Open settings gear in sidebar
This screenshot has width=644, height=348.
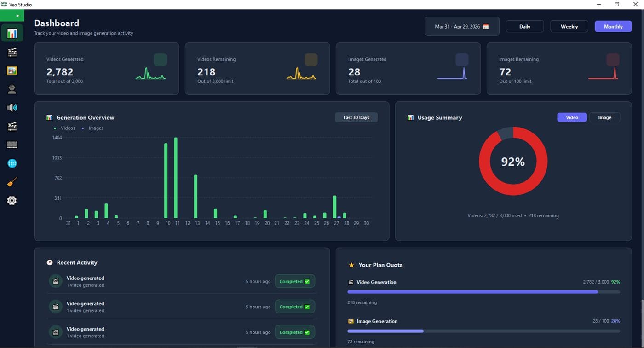[12, 201]
